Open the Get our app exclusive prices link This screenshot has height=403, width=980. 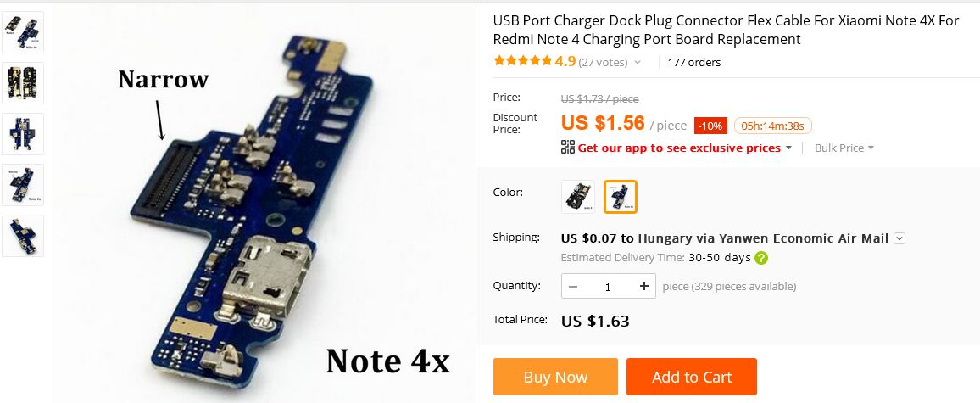coord(679,148)
